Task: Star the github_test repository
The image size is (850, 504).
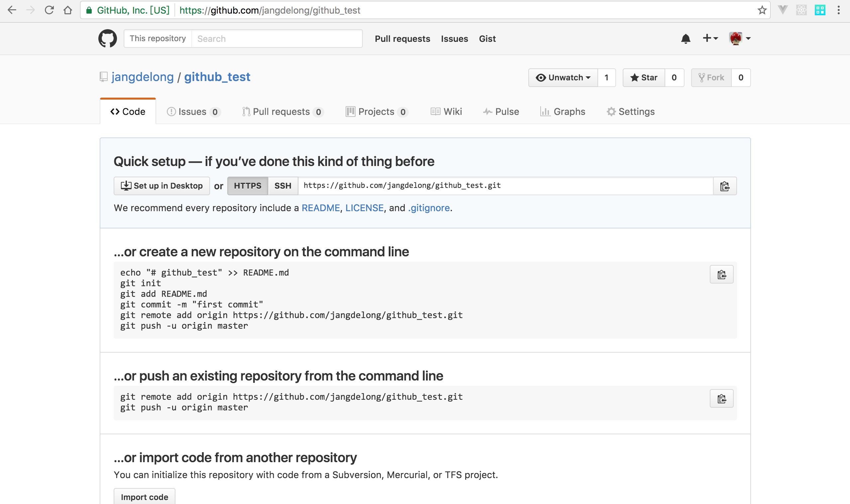Action: [643, 77]
